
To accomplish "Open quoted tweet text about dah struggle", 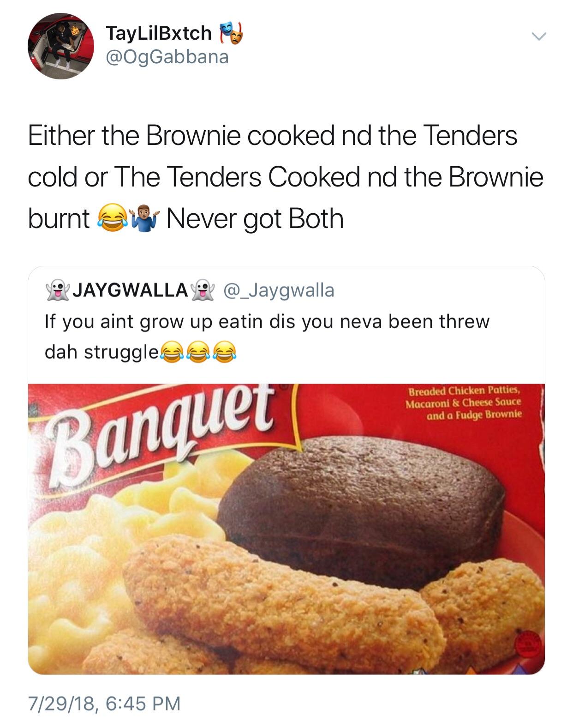I will [267, 337].
